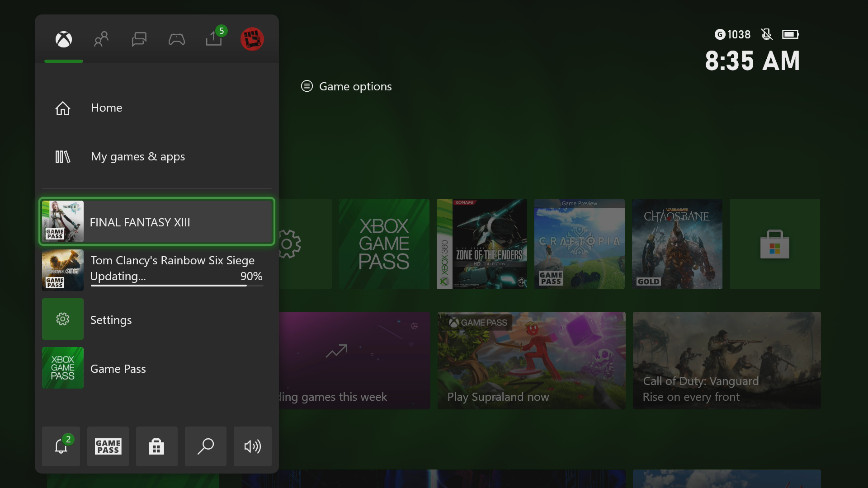Click the 90% update percentage
This screenshot has width=868, height=488.
(251, 276)
